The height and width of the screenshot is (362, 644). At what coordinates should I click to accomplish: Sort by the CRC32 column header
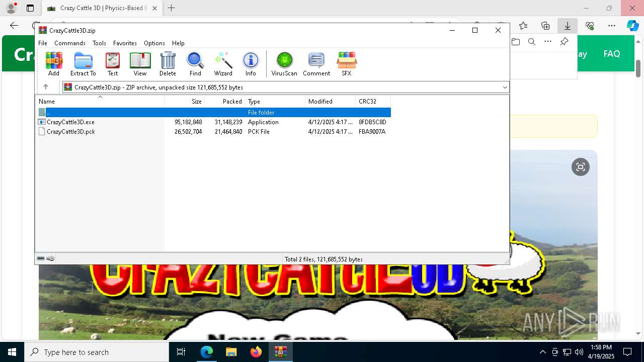[373, 102]
